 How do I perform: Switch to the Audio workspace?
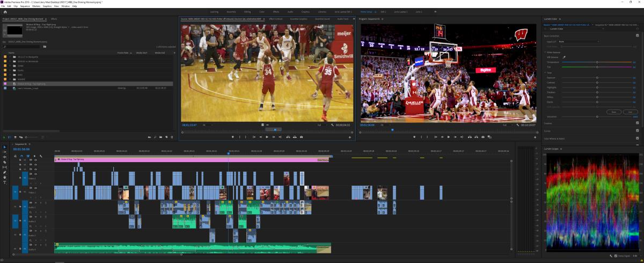(290, 11)
